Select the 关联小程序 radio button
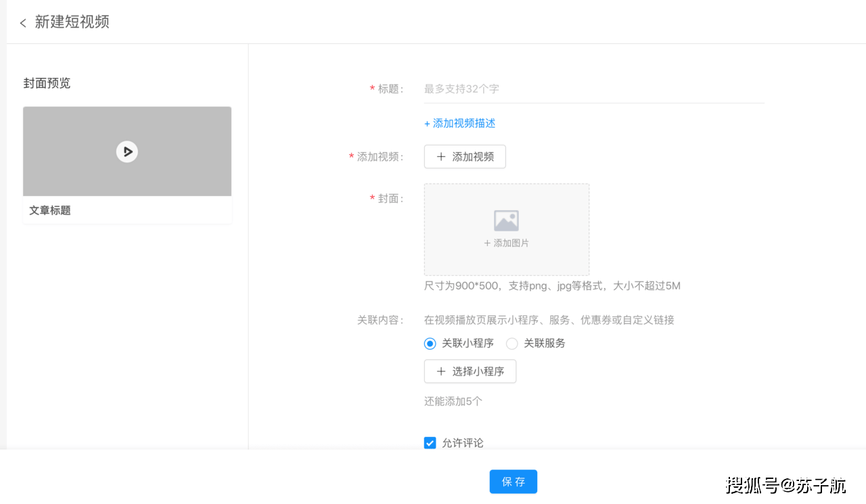This screenshot has width=866, height=504. pos(430,344)
